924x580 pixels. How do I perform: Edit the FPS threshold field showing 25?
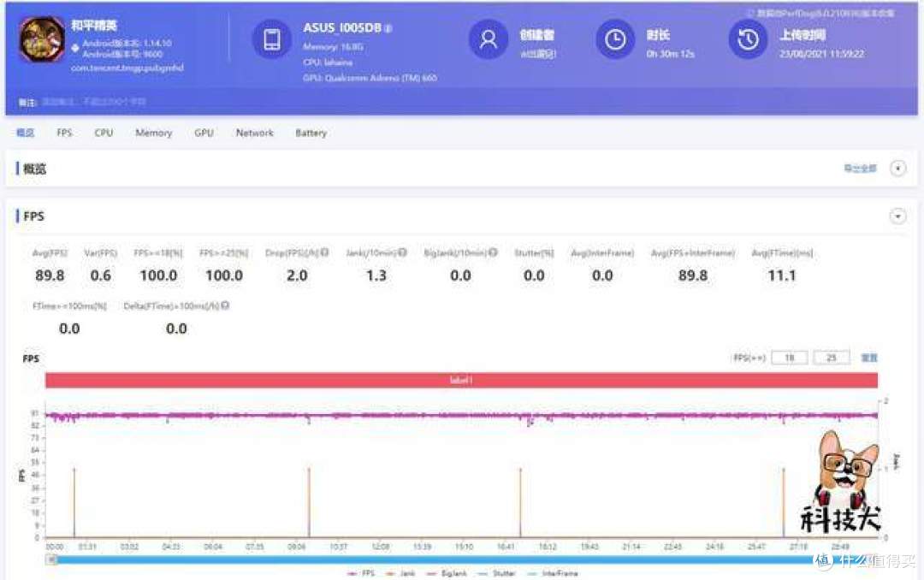tap(832, 358)
